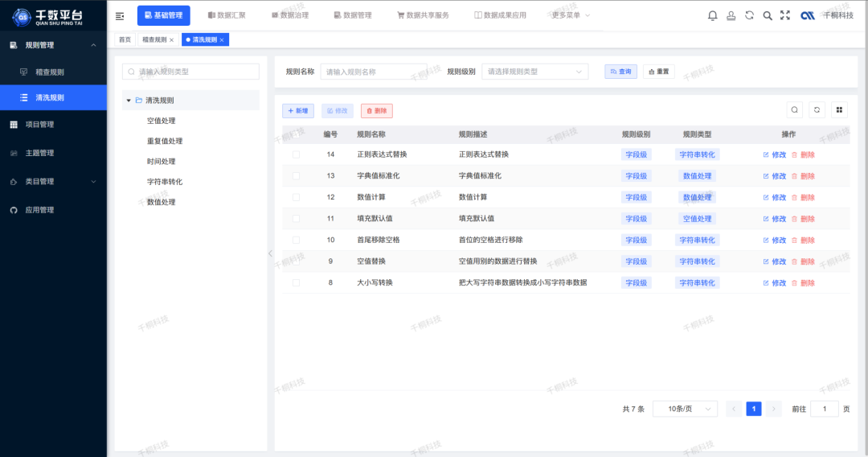Click edit icon for rule 13 字典值标准化
The width and height of the screenshot is (868, 457).
click(766, 176)
